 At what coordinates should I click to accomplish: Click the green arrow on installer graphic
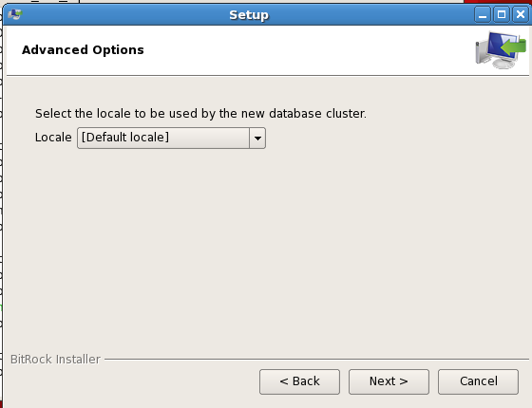(x=514, y=46)
